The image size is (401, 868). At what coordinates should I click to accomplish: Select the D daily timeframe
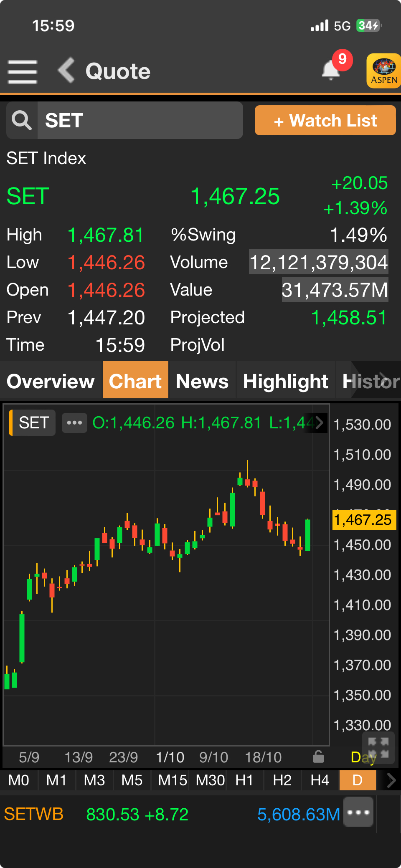pyautogui.click(x=358, y=780)
